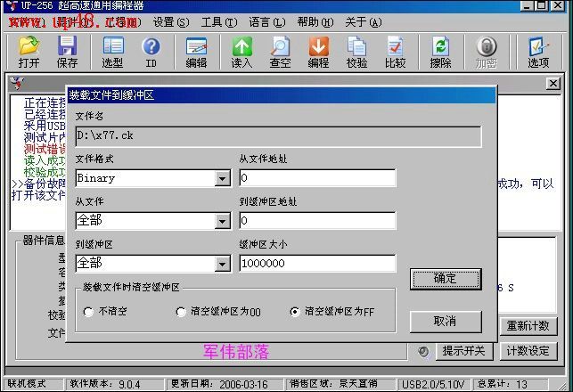573x392 pixels.
Task: Open the 帮助(H) menu
Action: [313, 21]
